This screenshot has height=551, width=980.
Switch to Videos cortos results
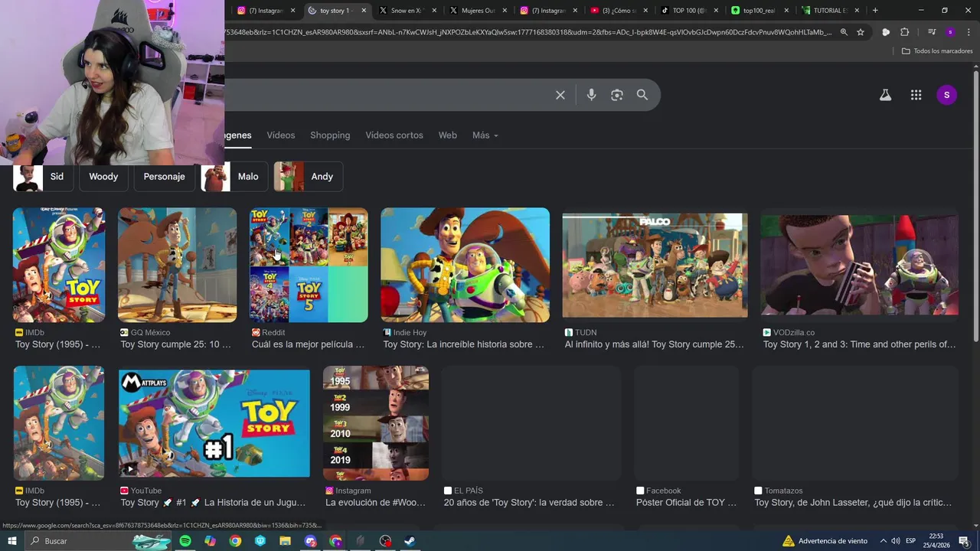pos(394,135)
